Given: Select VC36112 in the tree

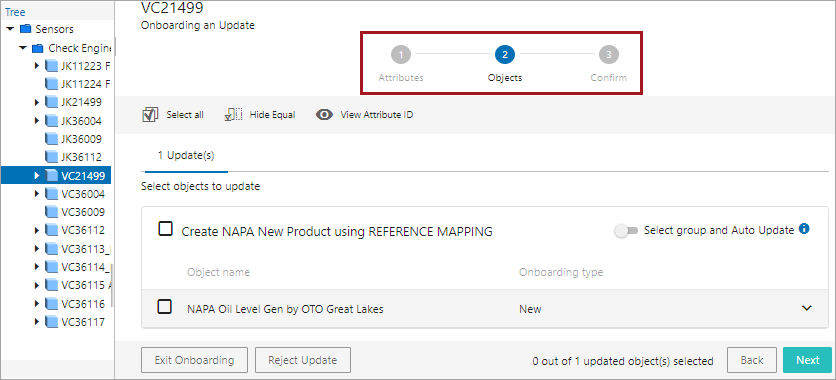Looking at the screenshot, I should pyautogui.click(x=83, y=230).
